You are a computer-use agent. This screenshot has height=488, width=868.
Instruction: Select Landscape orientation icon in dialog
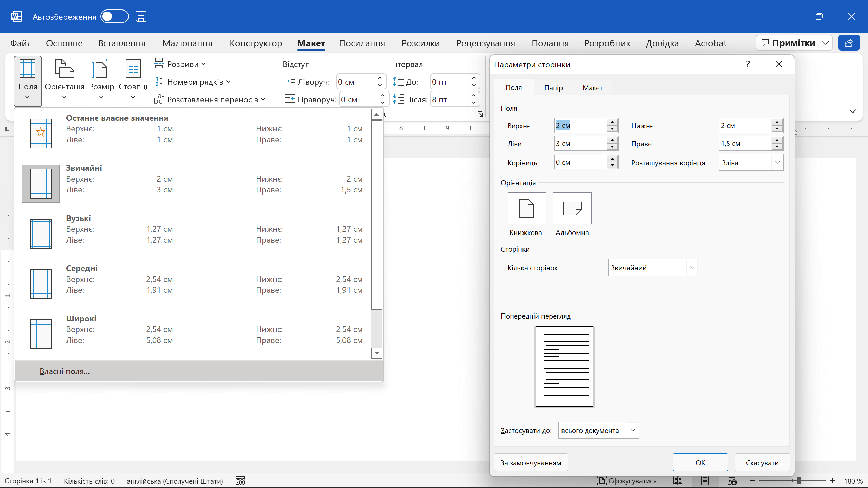click(x=572, y=208)
